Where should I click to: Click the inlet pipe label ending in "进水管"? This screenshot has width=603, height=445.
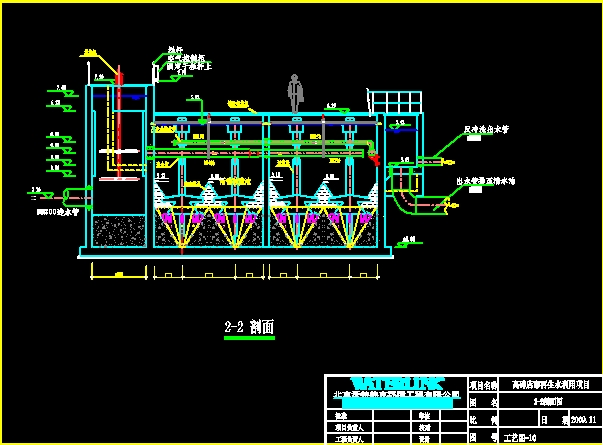[x=58, y=212]
